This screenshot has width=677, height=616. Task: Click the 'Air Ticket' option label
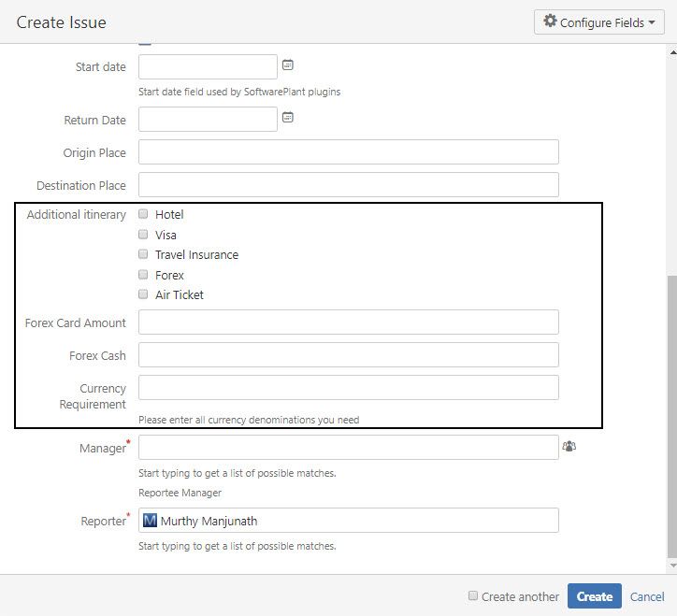180,294
